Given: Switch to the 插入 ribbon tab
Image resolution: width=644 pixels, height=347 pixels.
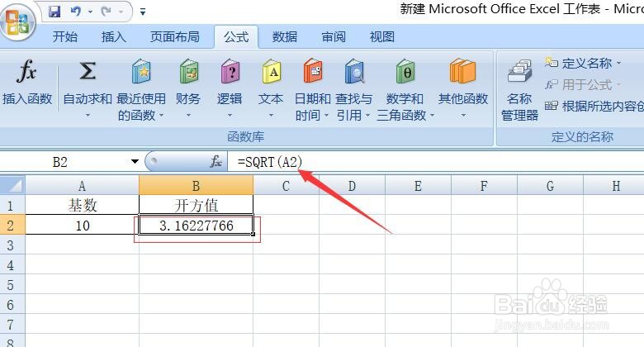Looking at the screenshot, I should click(114, 37).
